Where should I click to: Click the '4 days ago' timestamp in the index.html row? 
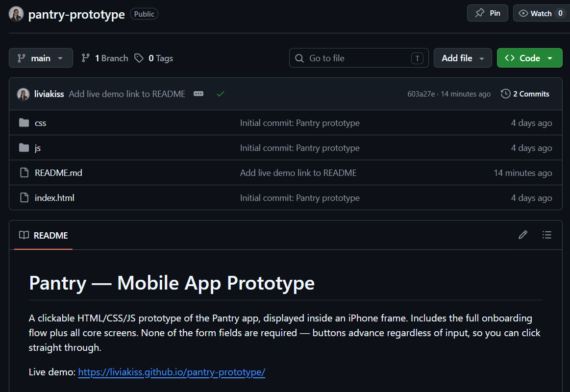531,197
